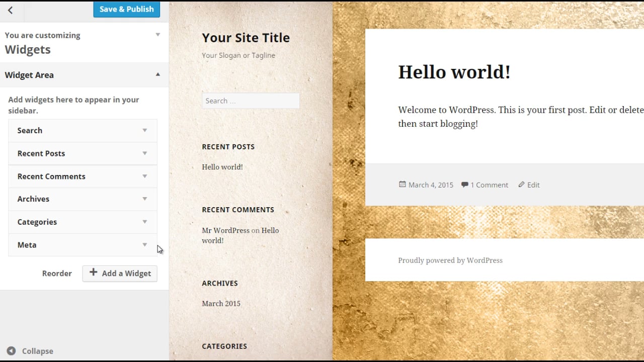This screenshot has height=362, width=644.
Task: Open the You are customizing info dropdown
Action: pos(157,35)
